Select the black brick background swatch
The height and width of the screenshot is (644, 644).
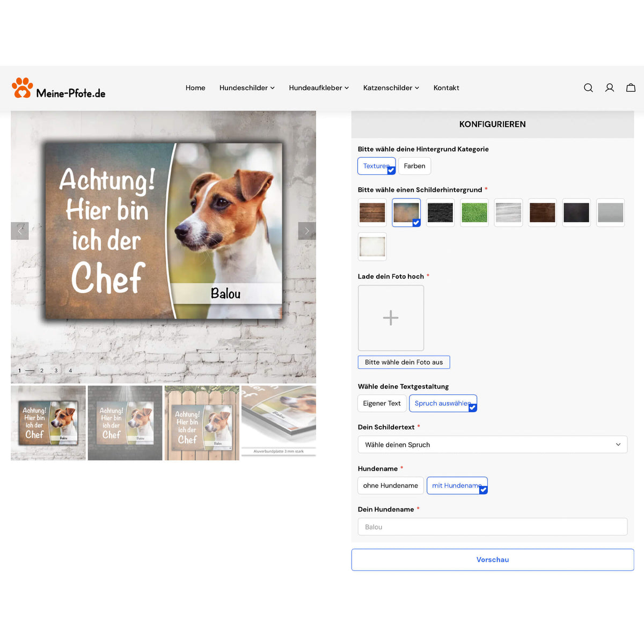coord(441,213)
